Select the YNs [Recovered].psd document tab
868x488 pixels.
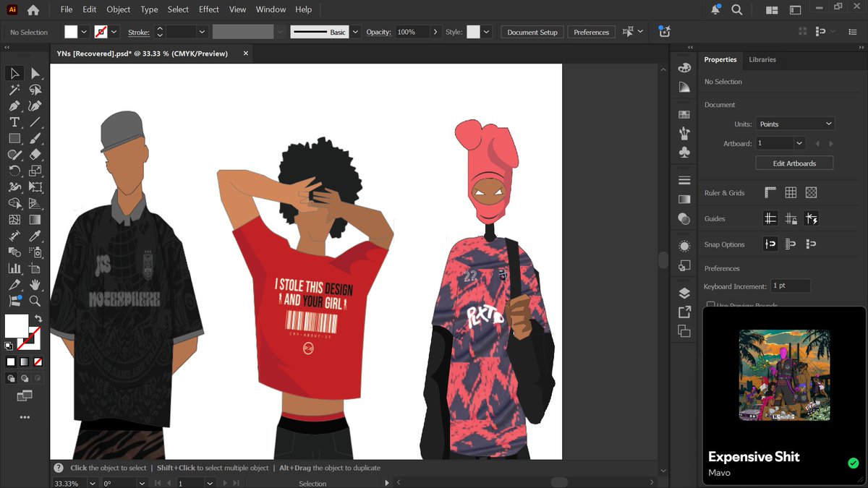[x=143, y=53]
